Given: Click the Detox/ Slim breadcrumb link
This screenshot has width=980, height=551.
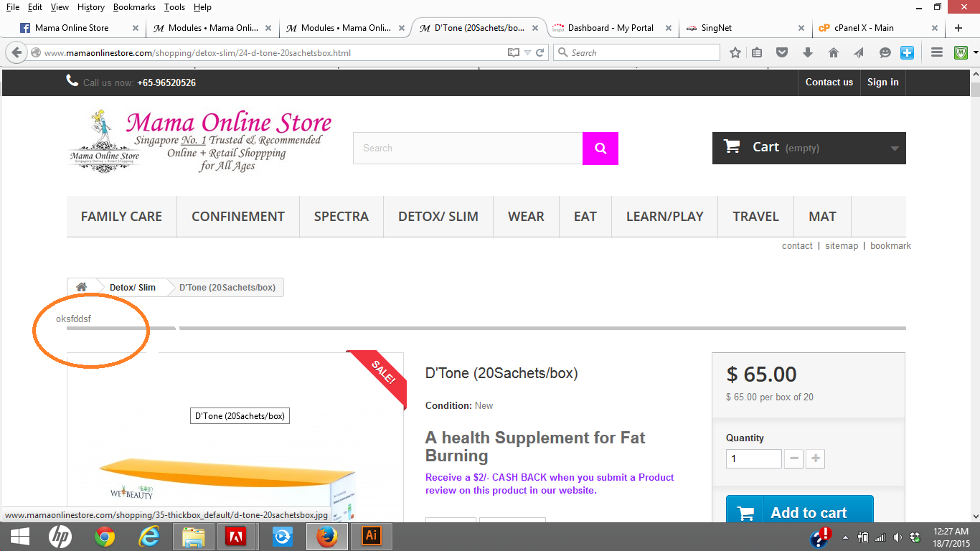Looking at the screenshot, I should click(133, 287).
